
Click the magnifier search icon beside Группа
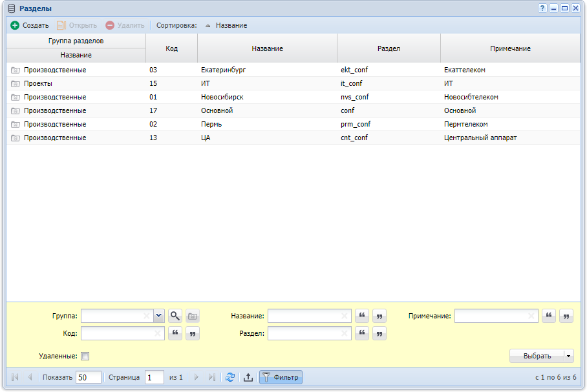[175, 316]
